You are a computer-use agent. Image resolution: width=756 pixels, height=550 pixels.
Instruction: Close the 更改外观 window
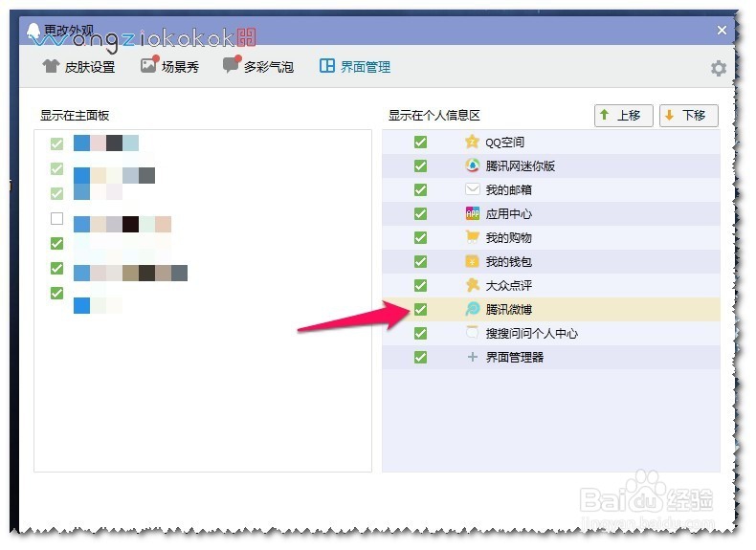click(722, 31)
